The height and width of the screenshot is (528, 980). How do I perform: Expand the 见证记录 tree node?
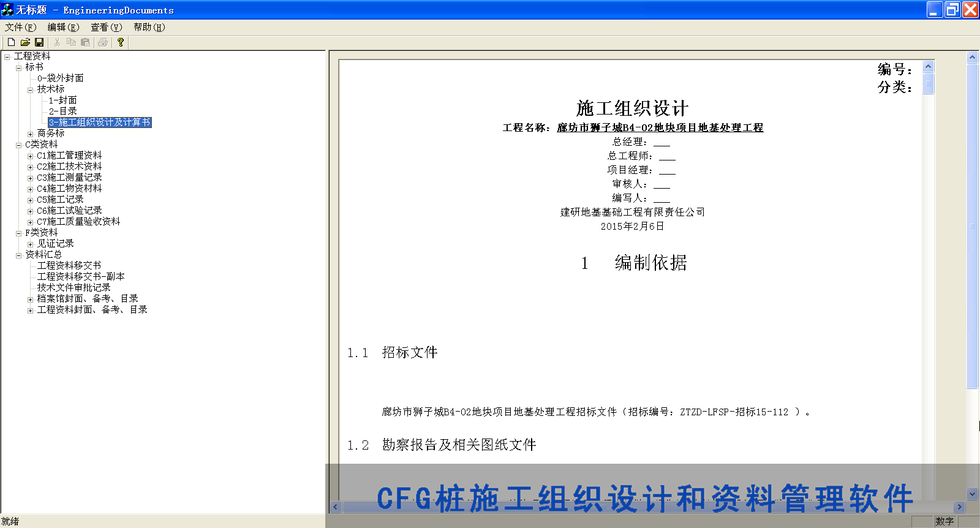point(30,244)
